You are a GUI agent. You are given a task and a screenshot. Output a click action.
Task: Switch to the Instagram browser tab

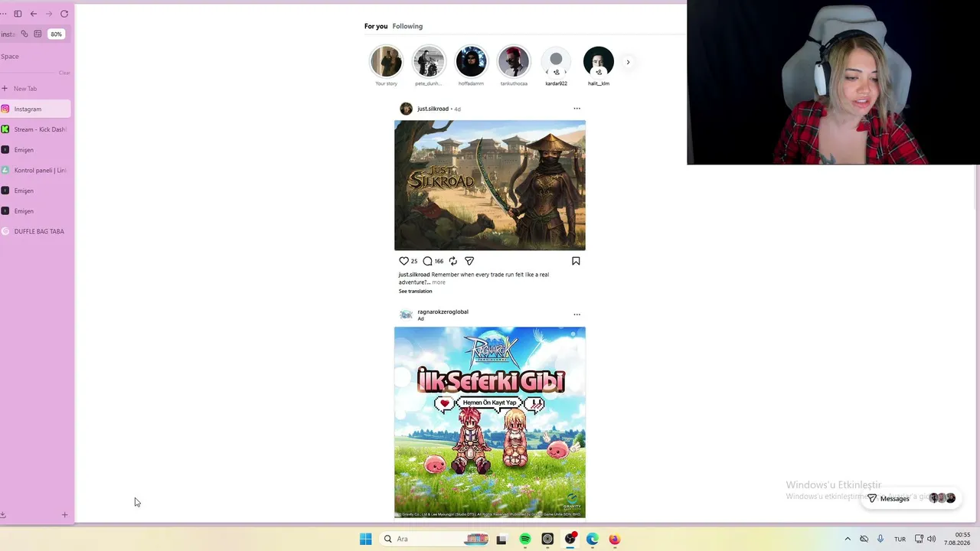coord(35,109)
